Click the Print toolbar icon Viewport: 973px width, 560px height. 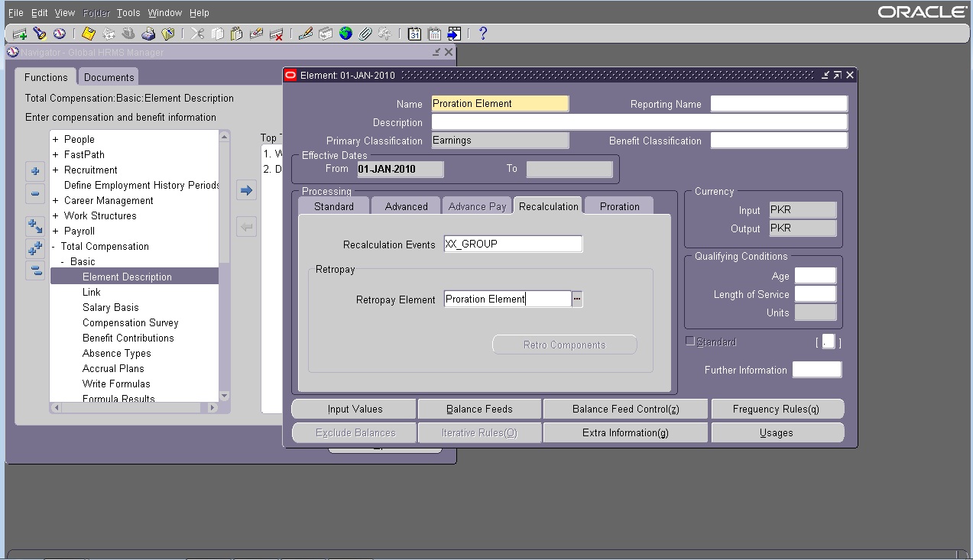click(148, 34)
